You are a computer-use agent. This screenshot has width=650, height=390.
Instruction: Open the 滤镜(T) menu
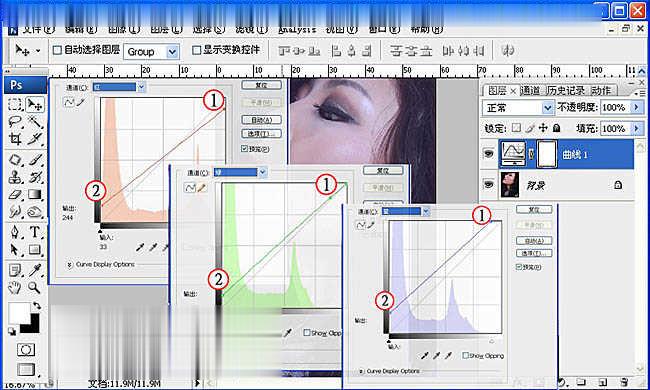coord(251,30)
